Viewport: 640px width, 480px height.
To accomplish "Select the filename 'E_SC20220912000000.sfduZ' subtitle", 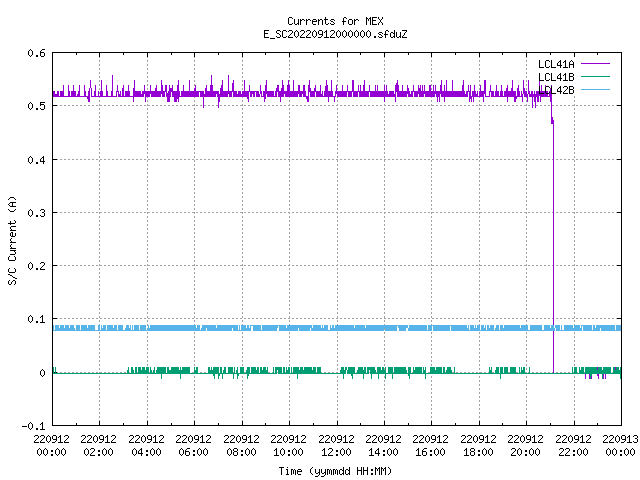I will tap(335, 34).
